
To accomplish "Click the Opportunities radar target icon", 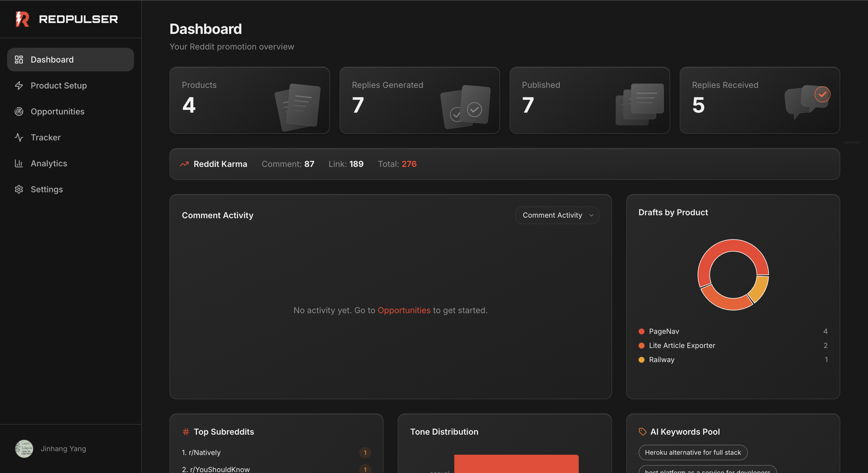I will click(19, 111).
